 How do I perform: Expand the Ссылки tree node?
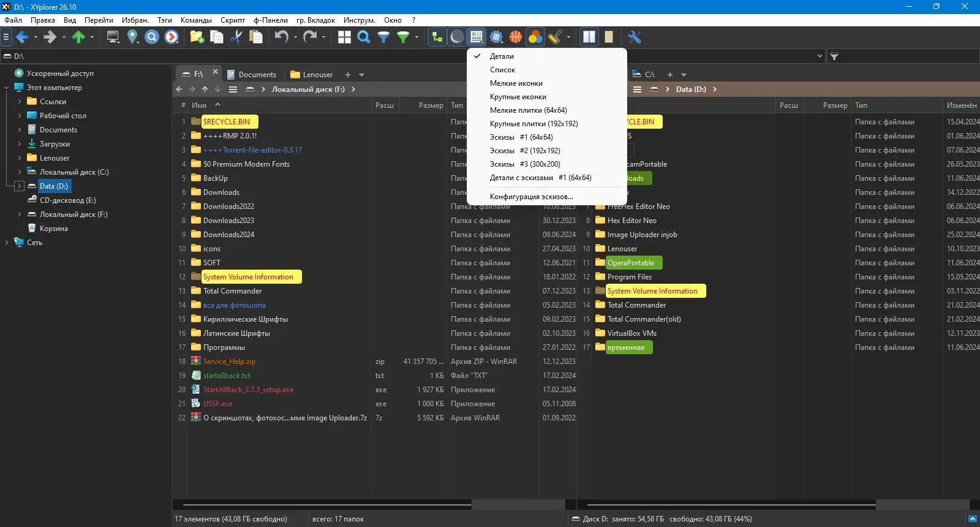point(20,102)
